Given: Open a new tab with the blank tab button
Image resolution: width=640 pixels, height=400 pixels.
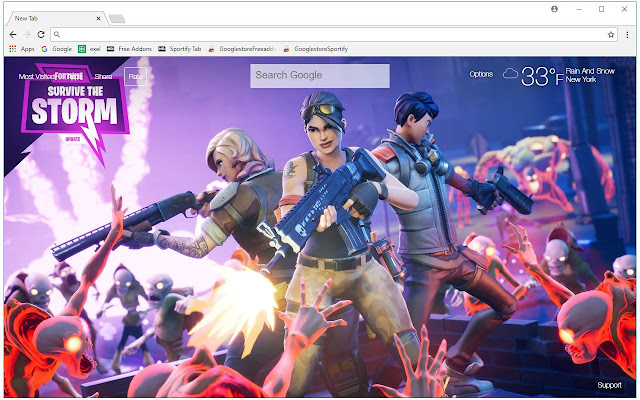Looking at the screenshot, I should coord(117,19).
